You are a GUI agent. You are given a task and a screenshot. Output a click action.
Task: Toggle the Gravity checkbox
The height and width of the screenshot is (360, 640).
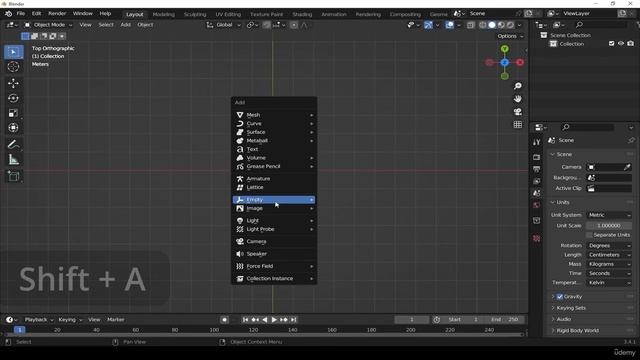coord(560,297)
